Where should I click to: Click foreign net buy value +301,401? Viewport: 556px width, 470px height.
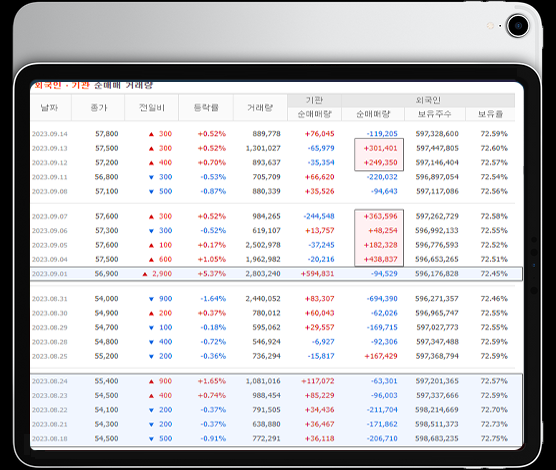click(380, 148)
